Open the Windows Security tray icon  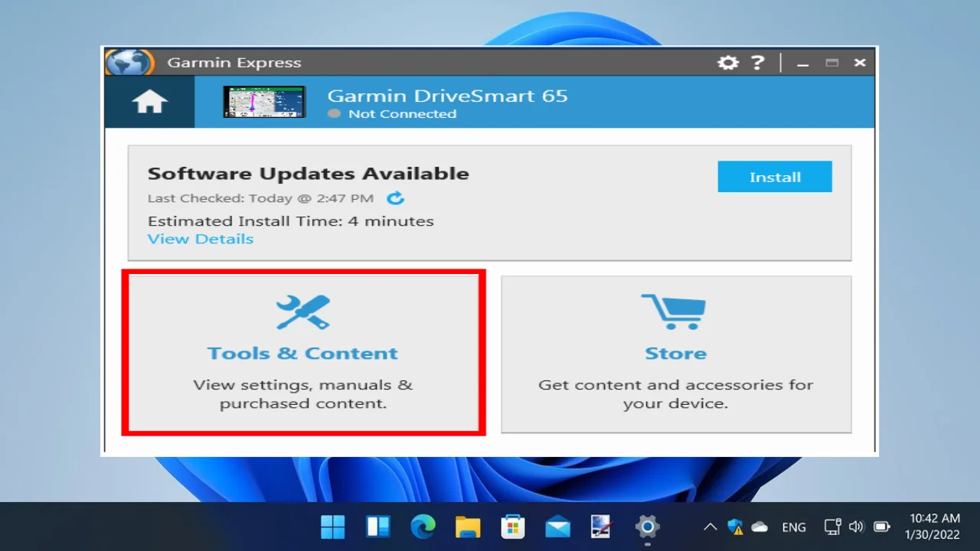(735, 527)
